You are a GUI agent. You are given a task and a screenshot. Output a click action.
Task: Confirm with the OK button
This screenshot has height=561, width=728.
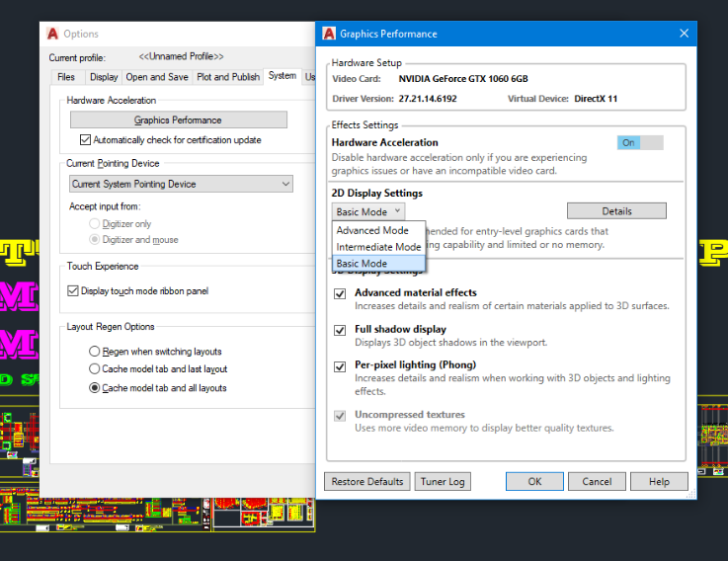534,482
